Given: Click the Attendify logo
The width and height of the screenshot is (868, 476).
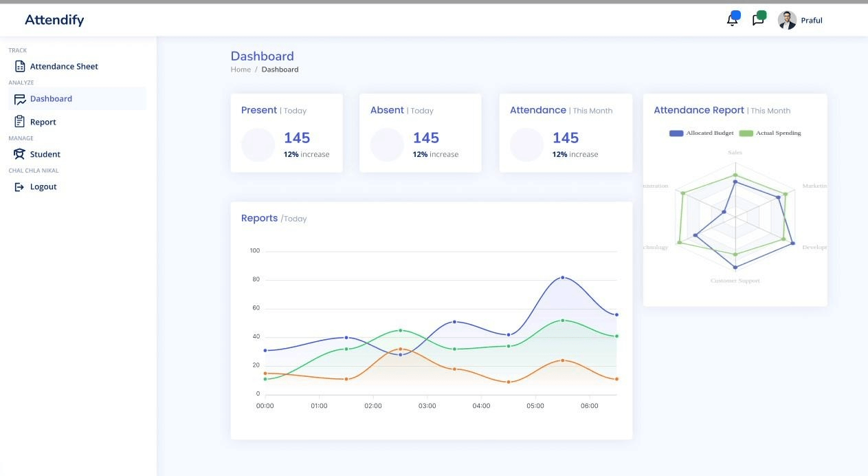Looking at the screenshot, I should pyautogui.click(x=54, y=20).
